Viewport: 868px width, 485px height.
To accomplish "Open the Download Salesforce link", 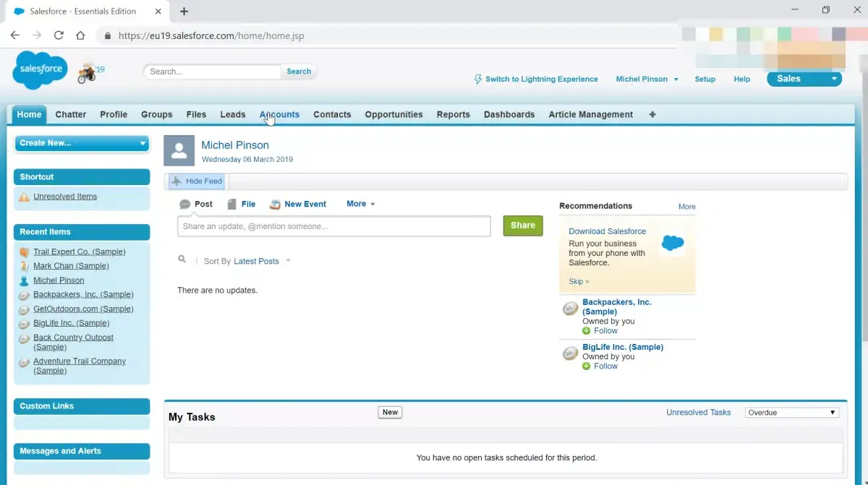I will point(608,231).
